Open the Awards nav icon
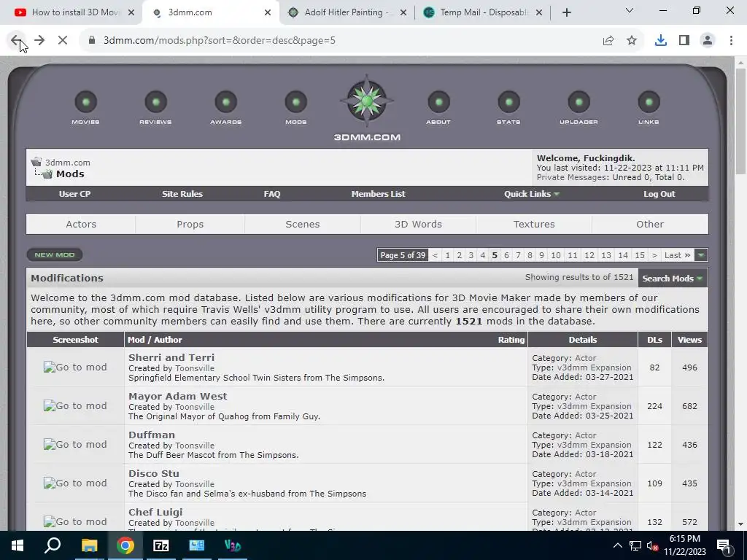 [226, 102]
